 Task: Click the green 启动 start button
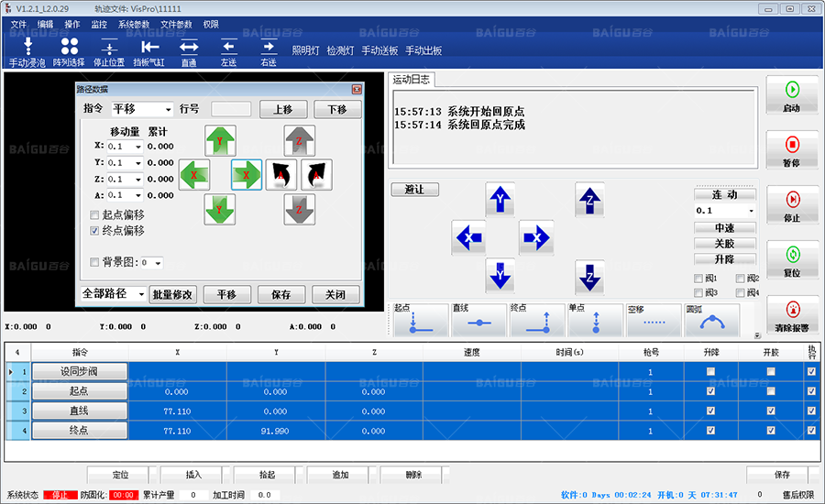click(792, 95)
